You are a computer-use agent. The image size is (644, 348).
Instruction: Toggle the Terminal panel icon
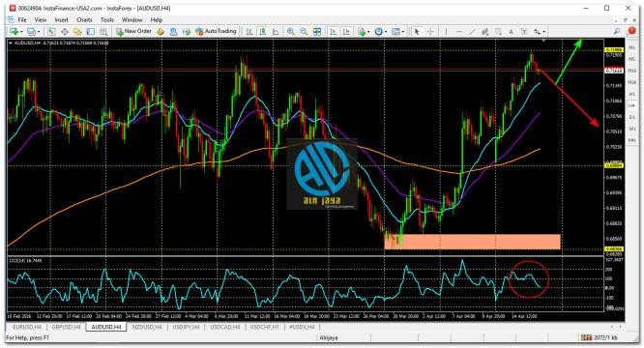click(90, 32)
